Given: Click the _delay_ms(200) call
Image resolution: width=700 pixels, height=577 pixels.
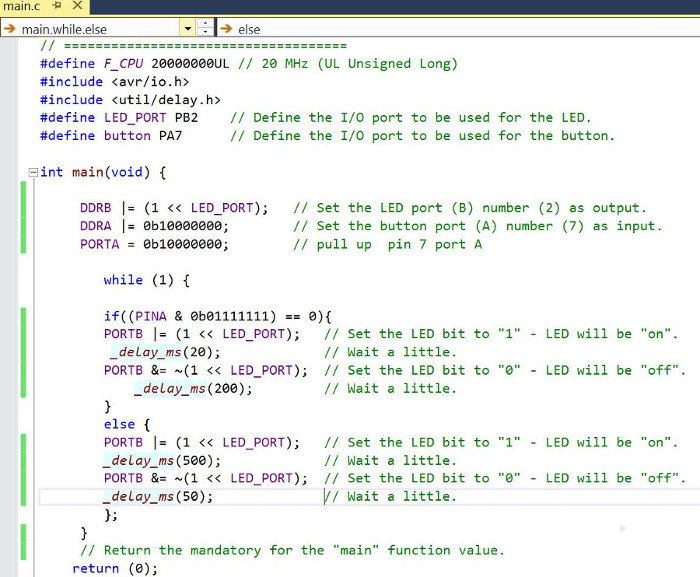Looking at the screenshot, I should [x=193, y=389].
